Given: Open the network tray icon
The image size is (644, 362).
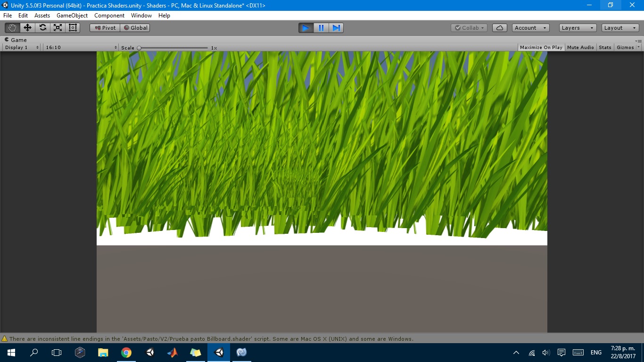Looking at the screenshot, I should (x=532, y=353).
